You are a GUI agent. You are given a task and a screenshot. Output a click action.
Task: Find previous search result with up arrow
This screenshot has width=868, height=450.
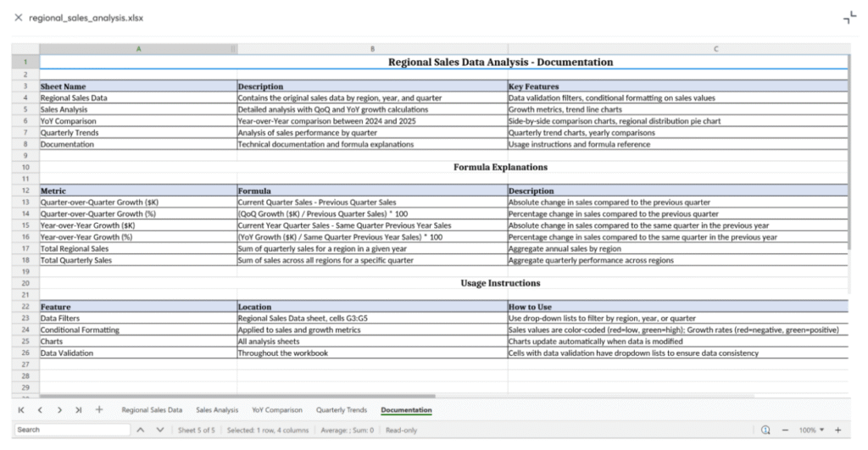pos(140,431)
